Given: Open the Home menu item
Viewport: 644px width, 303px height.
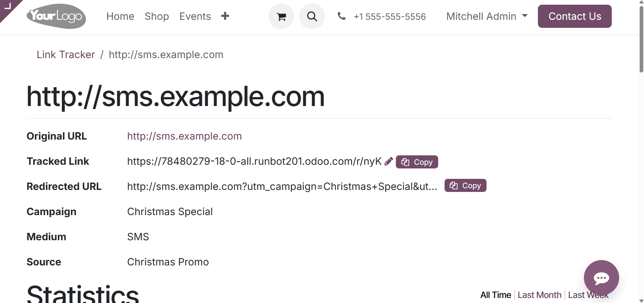Looking at the screenshot, I should pyautogui.click(x=120, y=16).
